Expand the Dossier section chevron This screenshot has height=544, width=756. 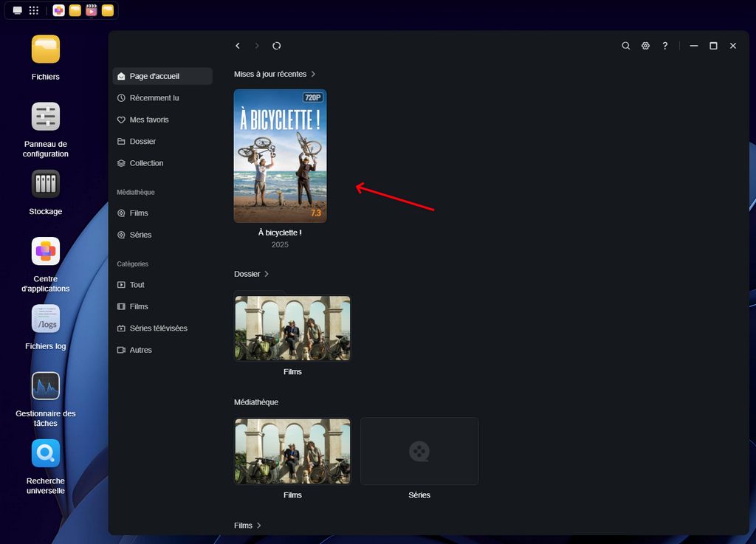click(x=267, y=274)
